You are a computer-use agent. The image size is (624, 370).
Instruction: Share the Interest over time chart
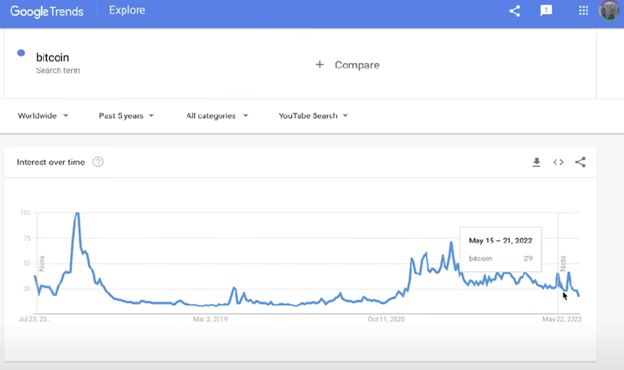tap(580, 162)
